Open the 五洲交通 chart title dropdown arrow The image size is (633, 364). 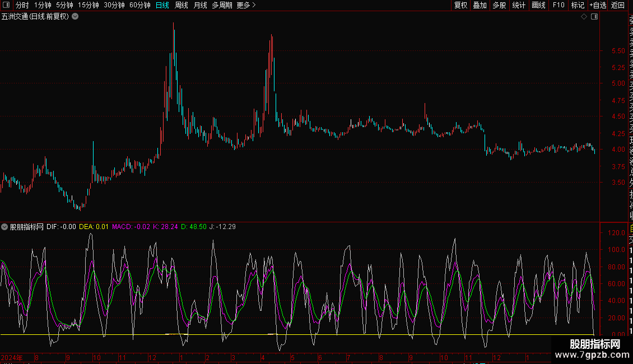pos(75,17)
